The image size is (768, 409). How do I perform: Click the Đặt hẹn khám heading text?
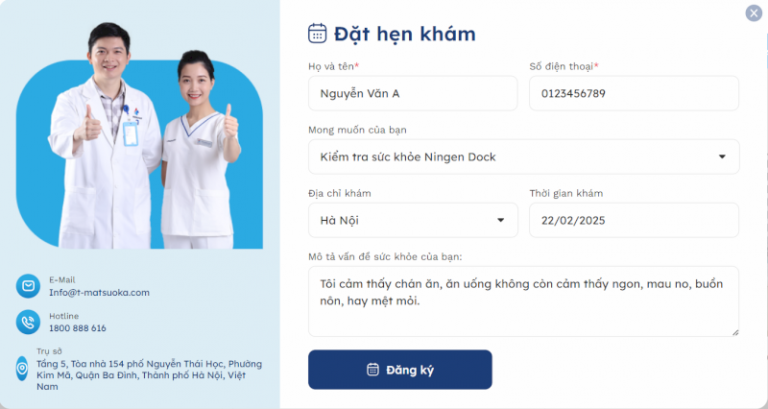405,34
